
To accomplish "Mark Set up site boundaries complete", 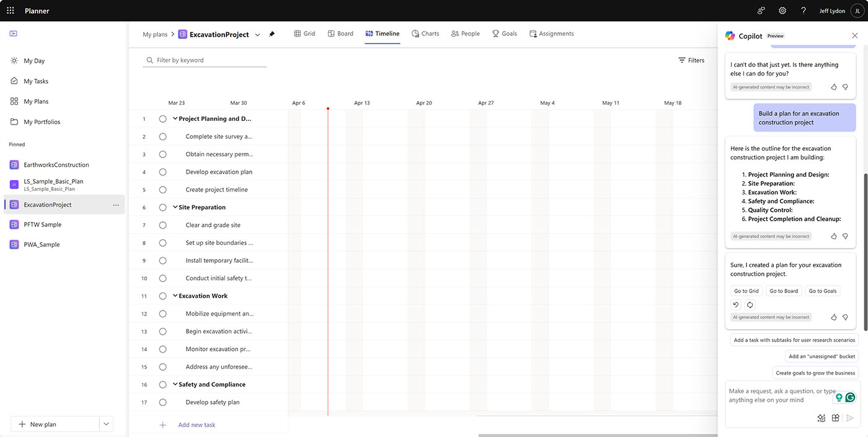I will (162, 242).
